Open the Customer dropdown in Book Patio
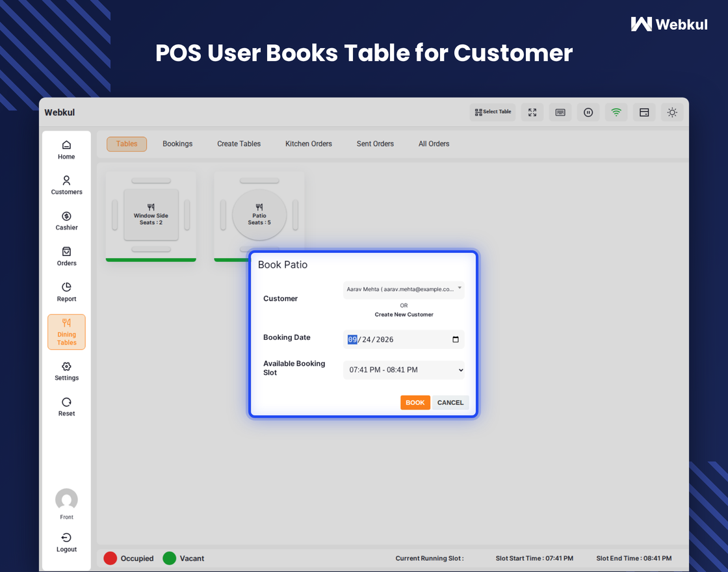This screenshot has height=572, width=728. click(404, 290)
